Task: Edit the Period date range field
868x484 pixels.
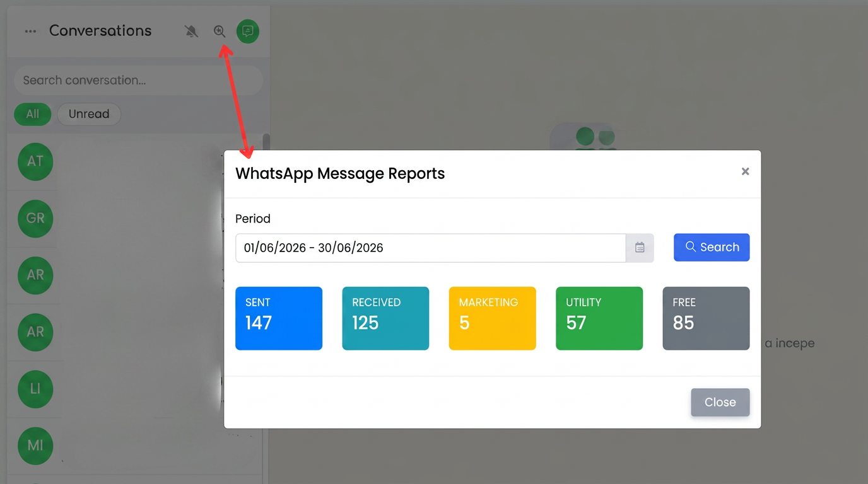Action: coord(431,248)
